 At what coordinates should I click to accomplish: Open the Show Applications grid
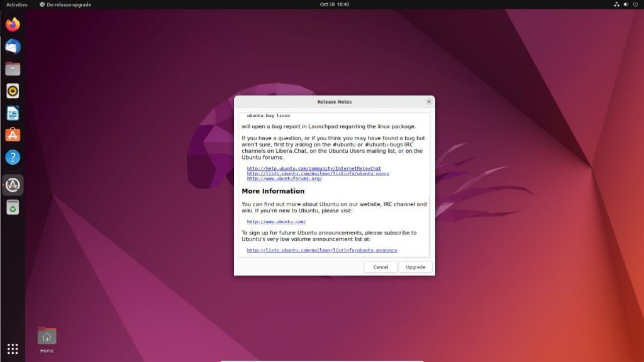click(x=13, y=349)
